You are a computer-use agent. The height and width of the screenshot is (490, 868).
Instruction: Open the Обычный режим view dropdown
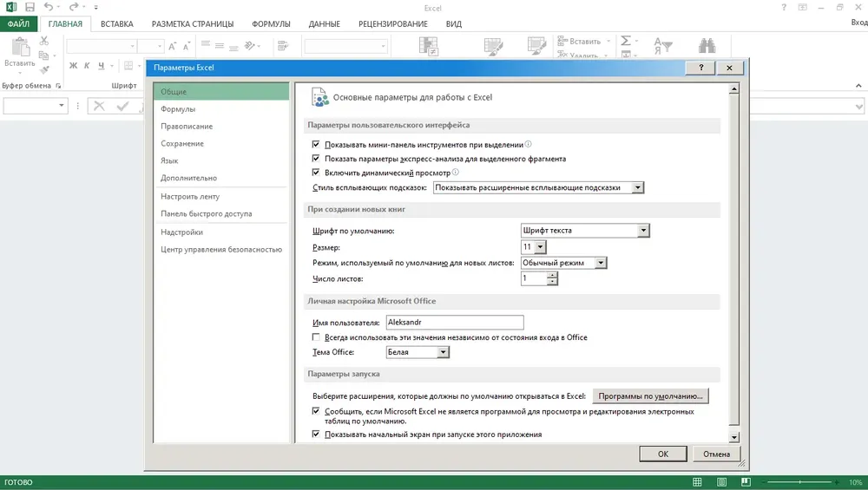[x=602, y=264]
